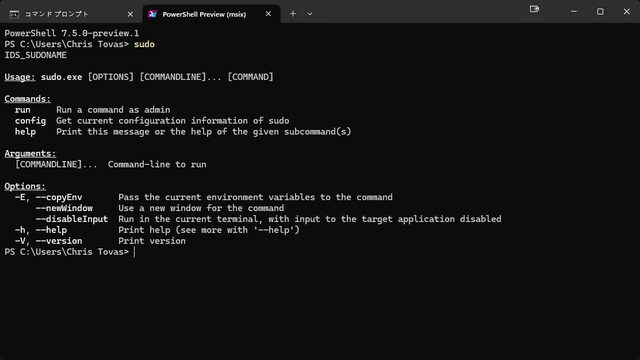This screenshot has height=360, width=640.
Task: Click at the blinking cursor on the last prompt
Action: click(x=135, y=252)
